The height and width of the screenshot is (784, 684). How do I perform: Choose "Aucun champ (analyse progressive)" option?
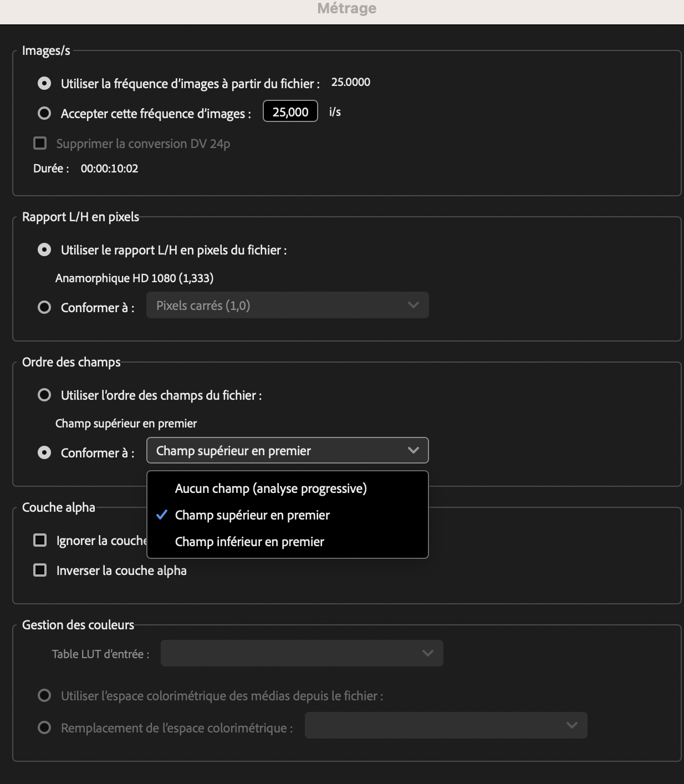[x=270, y=488]
